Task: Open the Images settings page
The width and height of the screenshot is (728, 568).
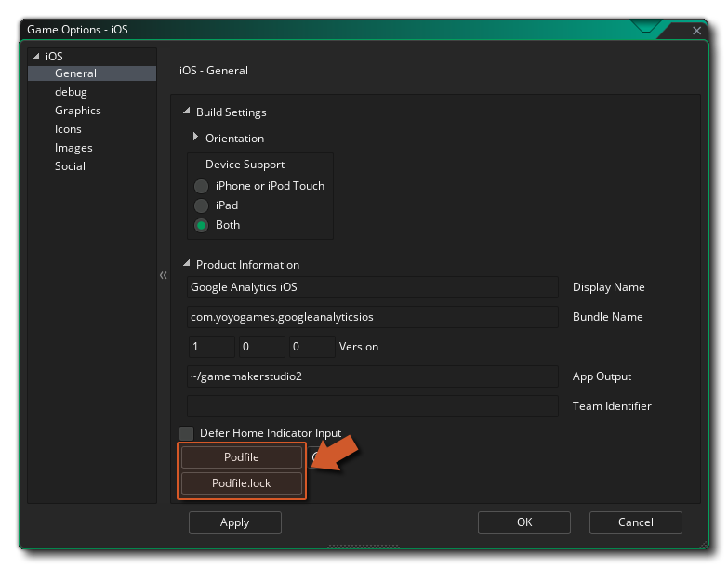Action: 73,148
